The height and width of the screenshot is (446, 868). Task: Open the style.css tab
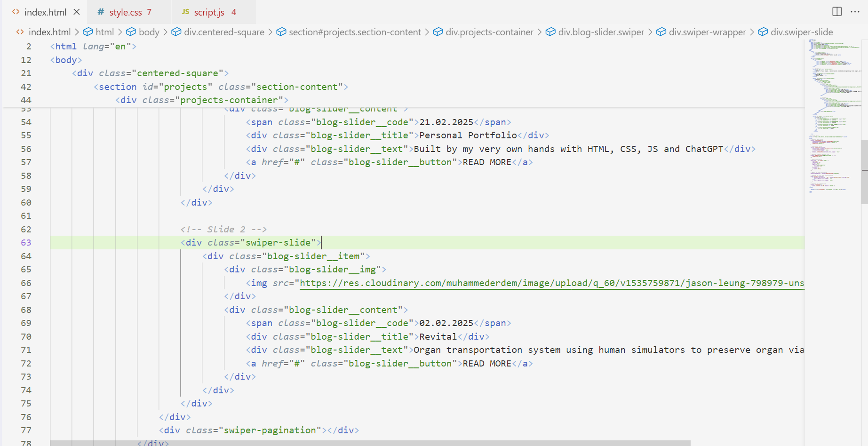126,12
